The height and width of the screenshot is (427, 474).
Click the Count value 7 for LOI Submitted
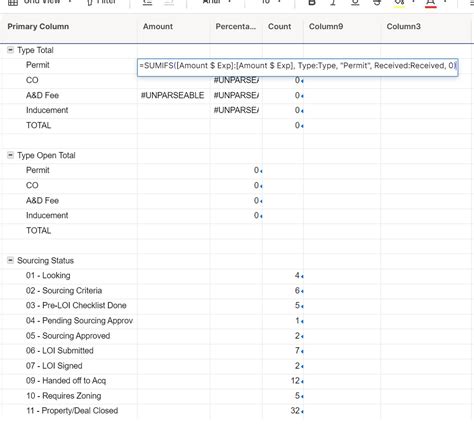coord(297,351)
